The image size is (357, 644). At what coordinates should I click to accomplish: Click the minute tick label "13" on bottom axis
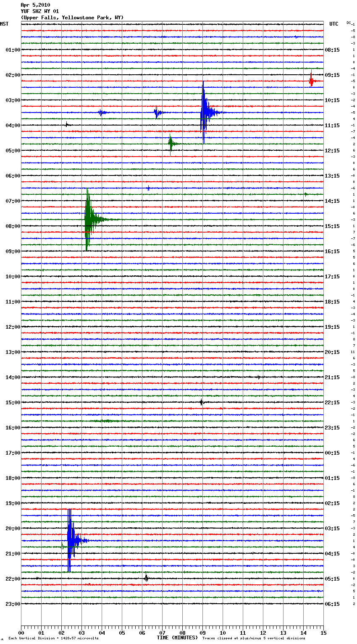(x=283, y=633)
